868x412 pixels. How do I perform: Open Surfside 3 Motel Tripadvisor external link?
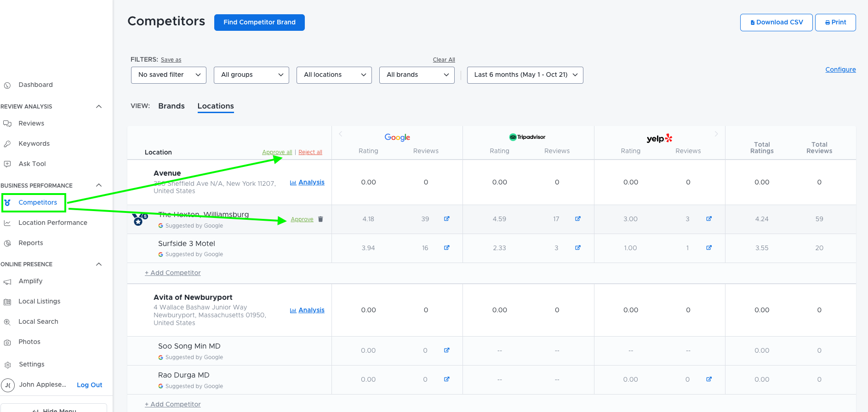coord(578,248)
